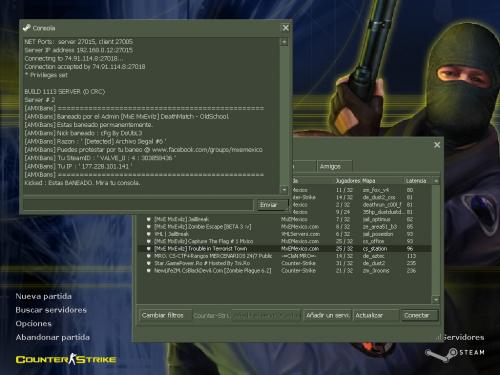The width and height of the screenshot is (500, 375).
Task: Click the icon beside the Star.GameFower.Ro server row
Action: click(149, 263)
